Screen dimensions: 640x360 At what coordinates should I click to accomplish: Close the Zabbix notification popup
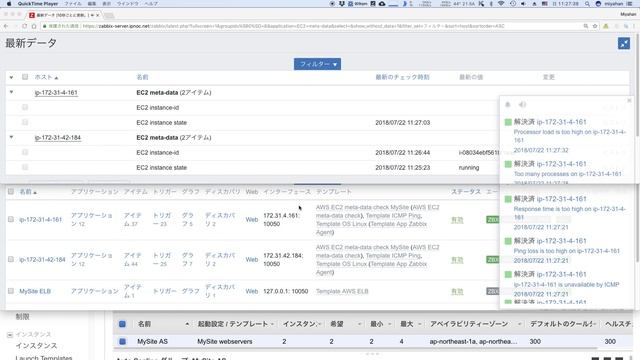(629, 100)
